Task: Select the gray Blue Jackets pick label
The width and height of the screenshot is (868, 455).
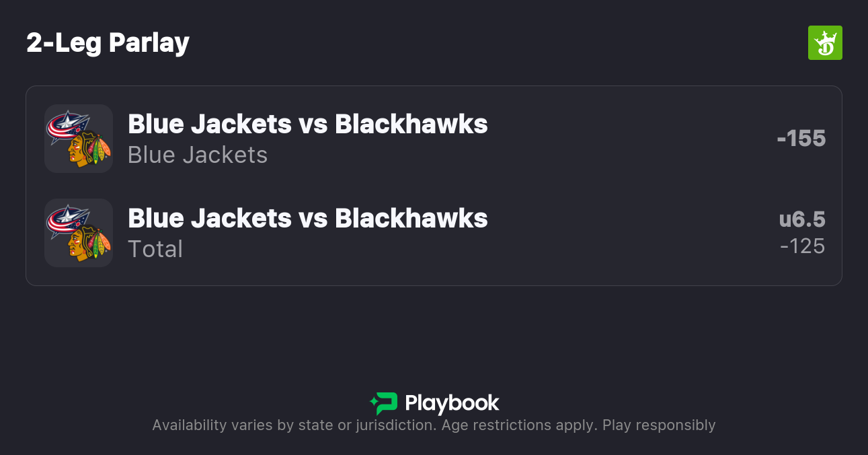Action: click(x=198, y=155)
